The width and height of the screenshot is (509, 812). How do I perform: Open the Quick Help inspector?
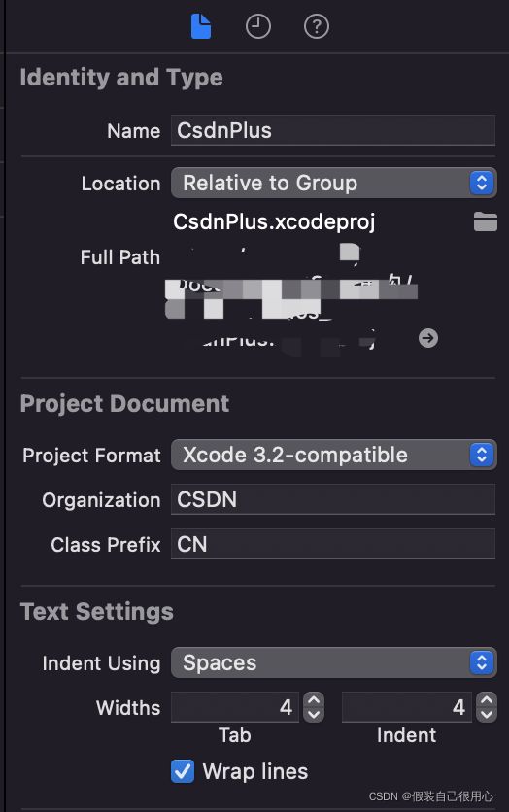[x=317, y=26]
